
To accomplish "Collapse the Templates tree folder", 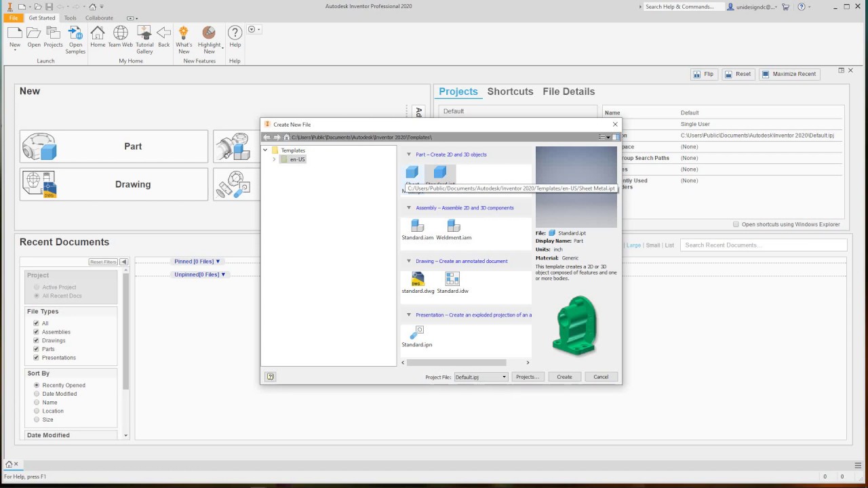I will 266,150.
